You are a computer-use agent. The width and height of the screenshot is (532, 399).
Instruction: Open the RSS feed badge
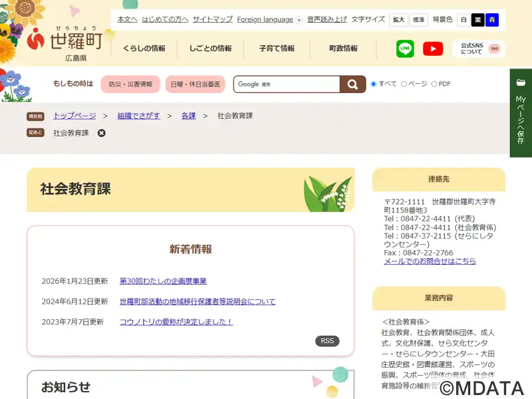[327, 341]
